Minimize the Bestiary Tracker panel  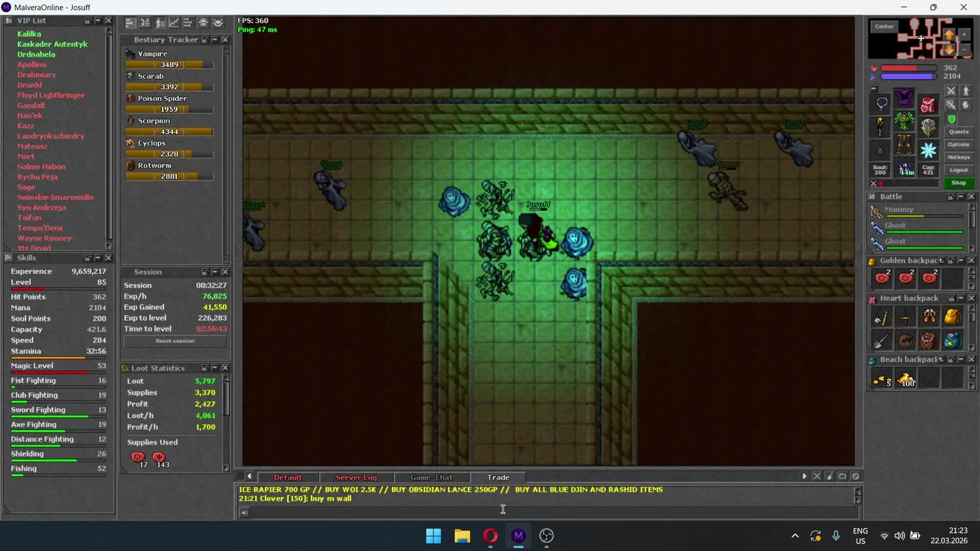click(214, 40)
